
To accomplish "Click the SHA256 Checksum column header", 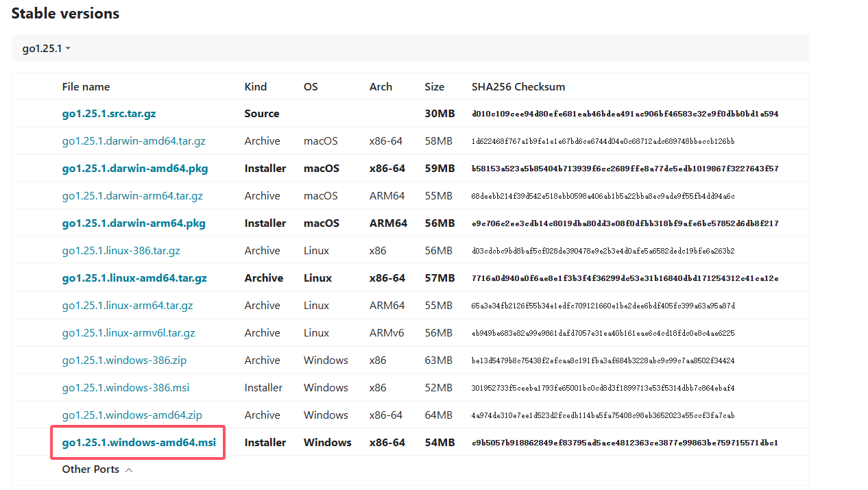I will 518,87.
